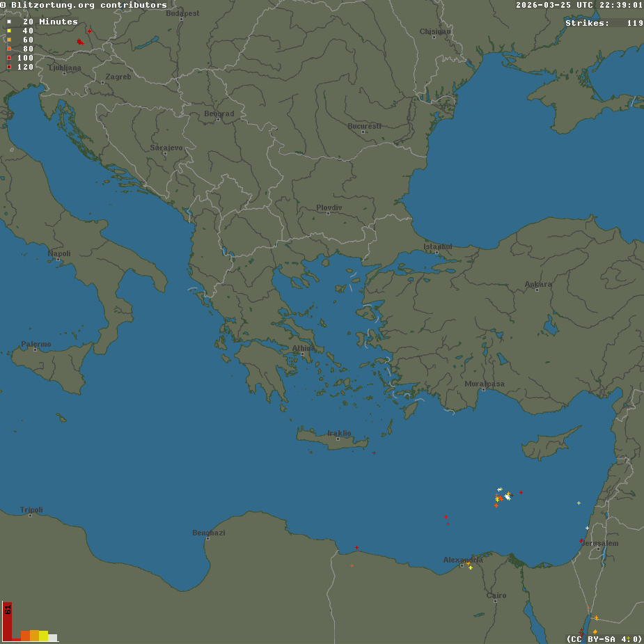Click the UTC timestamp at top right
644x644 pixels.
coord(579,5)
